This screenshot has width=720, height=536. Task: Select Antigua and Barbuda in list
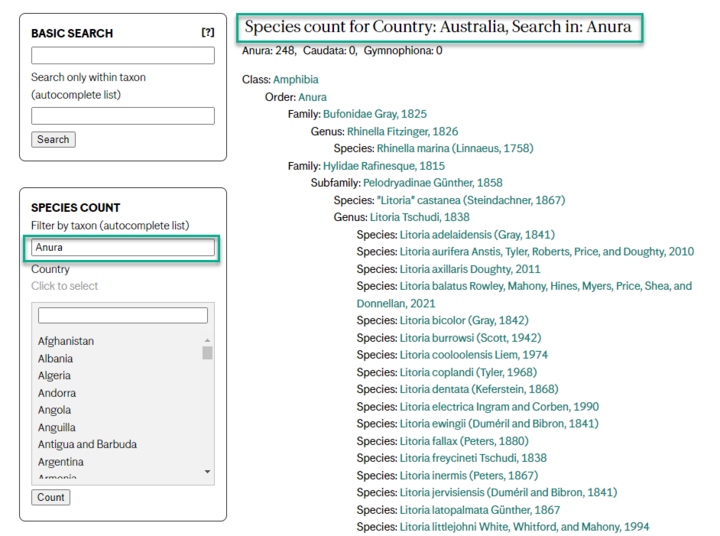click(x=87, y=444)
